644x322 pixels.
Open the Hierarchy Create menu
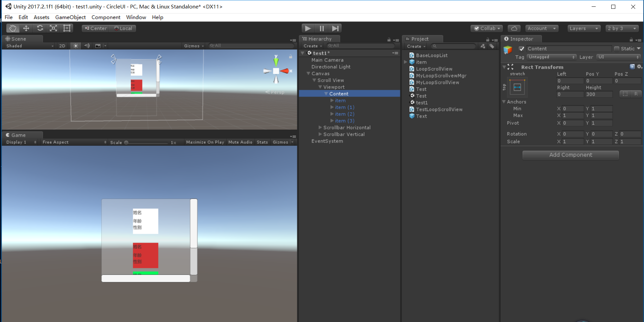point(312,46)
